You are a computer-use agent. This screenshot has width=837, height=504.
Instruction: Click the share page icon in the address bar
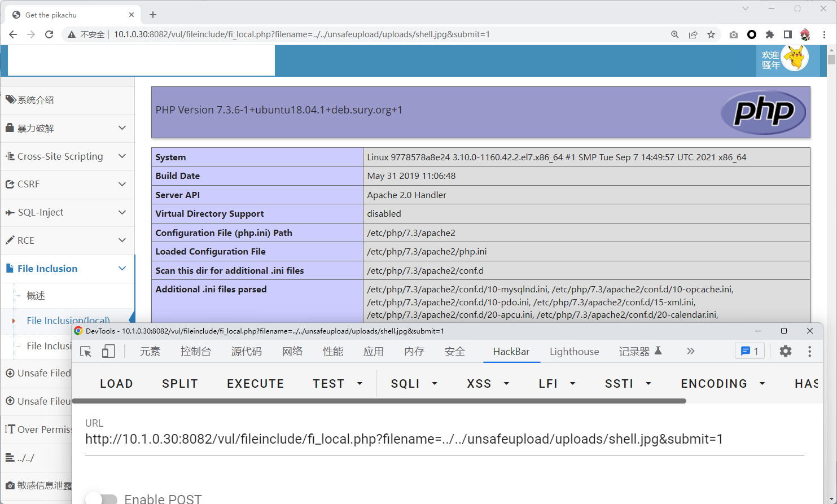tap(693, 34)
